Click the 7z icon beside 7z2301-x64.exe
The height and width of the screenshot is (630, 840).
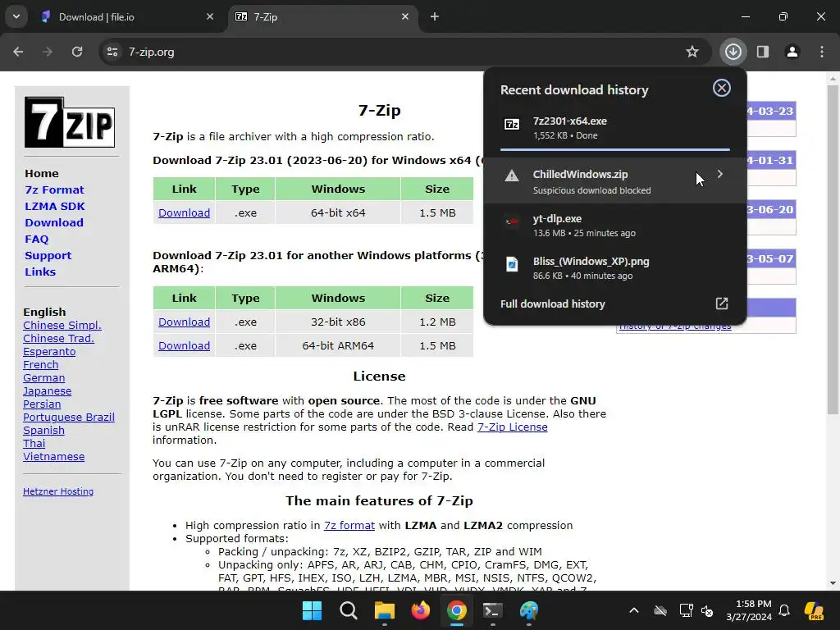coord(512,125)
